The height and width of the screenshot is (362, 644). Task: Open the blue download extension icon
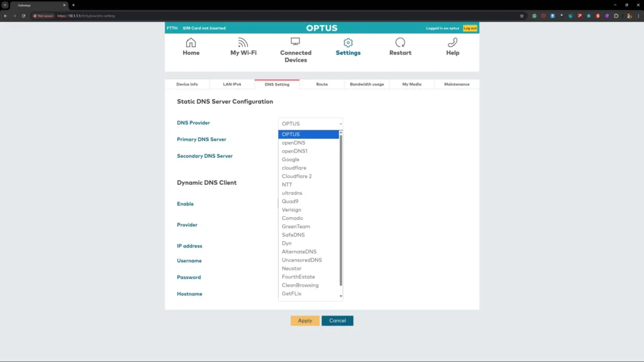click(x=552, y=16)
